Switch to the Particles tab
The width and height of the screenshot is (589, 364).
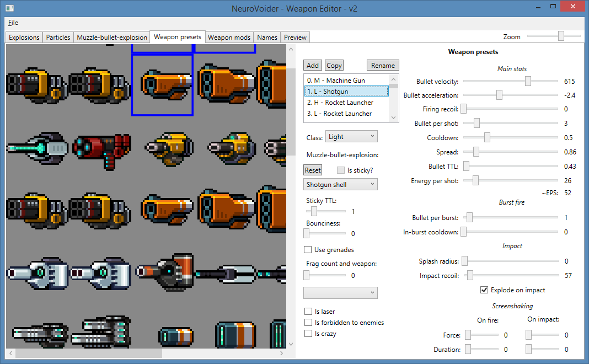[x=58, y=37]
